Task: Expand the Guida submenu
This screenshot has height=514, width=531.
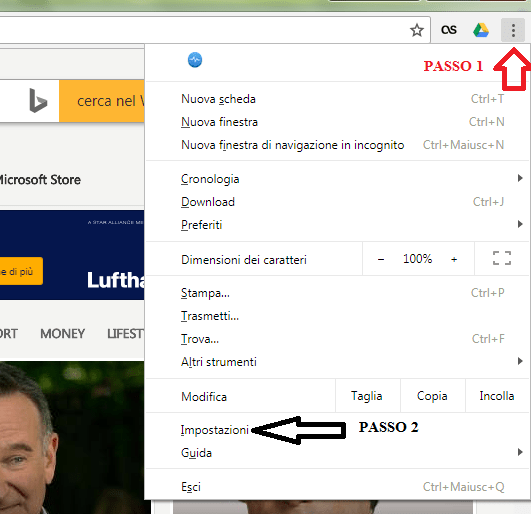Action: tap(337, 453)
